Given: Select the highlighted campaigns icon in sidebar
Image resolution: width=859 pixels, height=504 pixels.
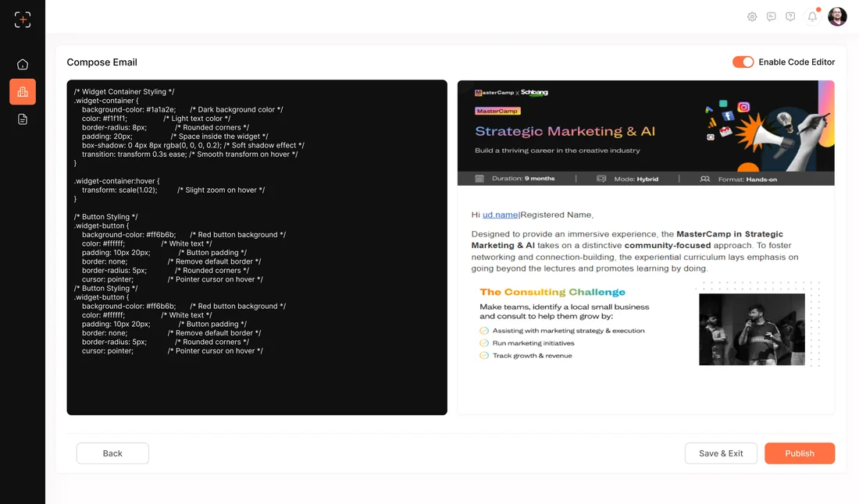Looking at the screenshot, I should coord(23,92).
